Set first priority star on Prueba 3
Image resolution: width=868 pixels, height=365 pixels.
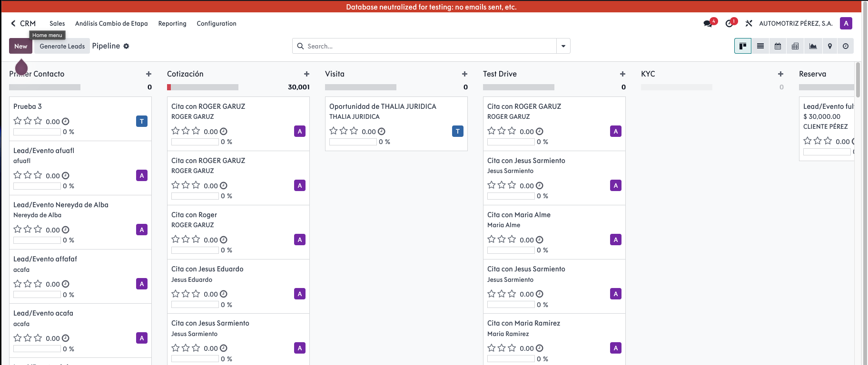click(18, 121)
